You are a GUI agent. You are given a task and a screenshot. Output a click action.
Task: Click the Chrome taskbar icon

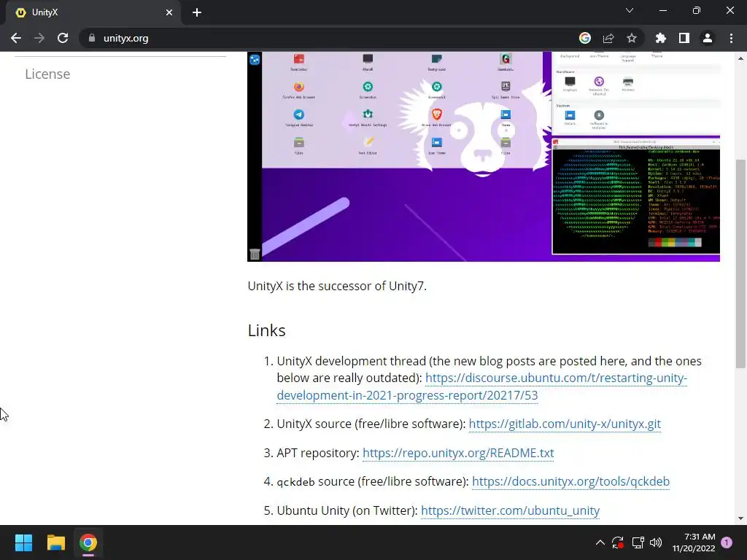pos(88,542)
